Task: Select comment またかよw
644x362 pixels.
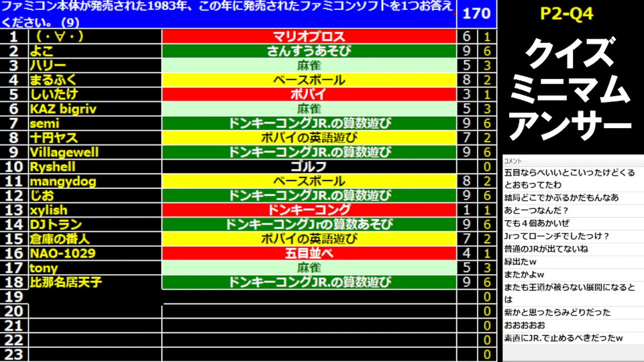Action: [524, 275]
